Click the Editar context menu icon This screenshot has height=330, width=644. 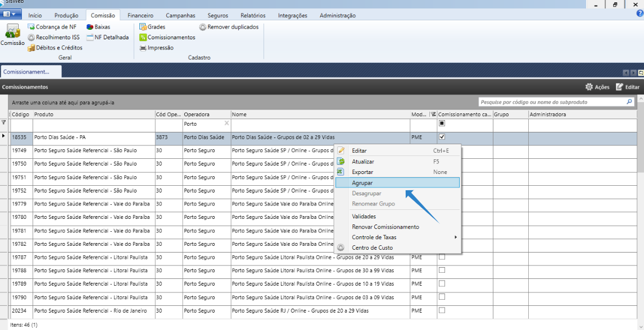(x=341, y=151)
